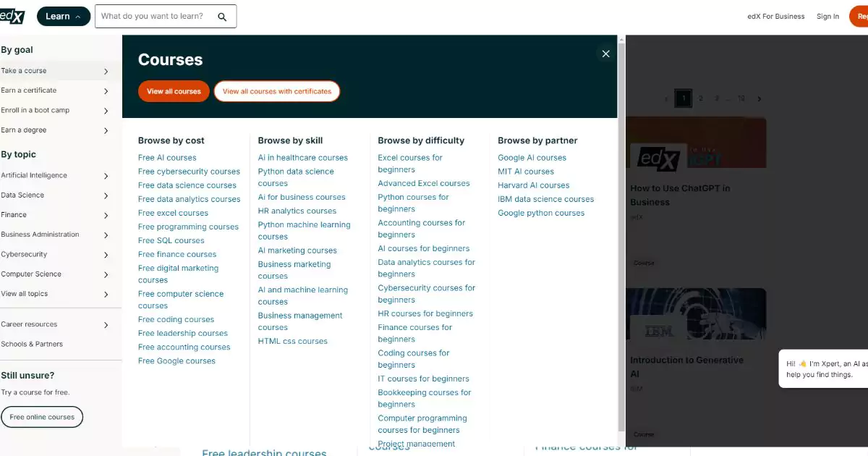This screenshot has width=868, height=456.
Task: Select the Computer Science topic item
Action: pos(61,274)
